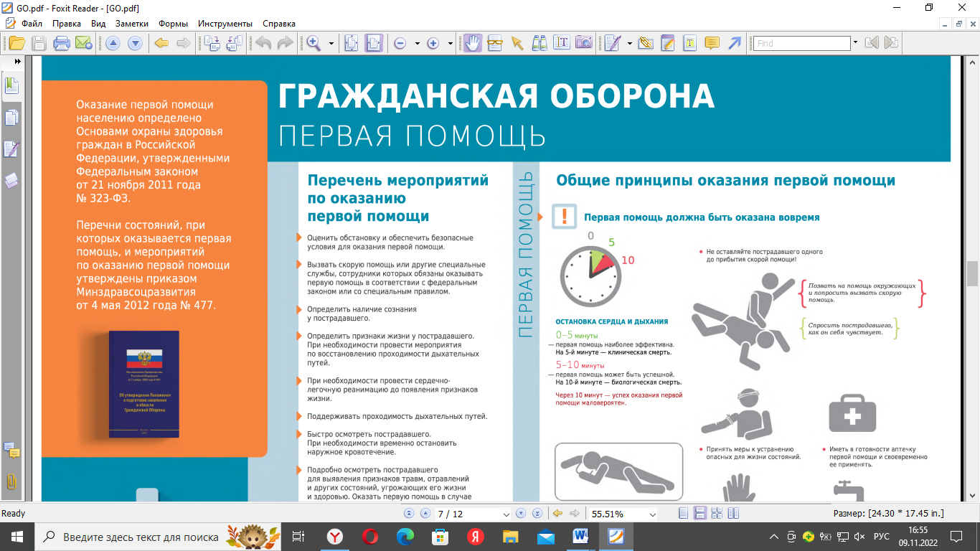This screenshot has height=551, width=980.
Task: Select the Typewriter text tool
Action: [689, 43]
